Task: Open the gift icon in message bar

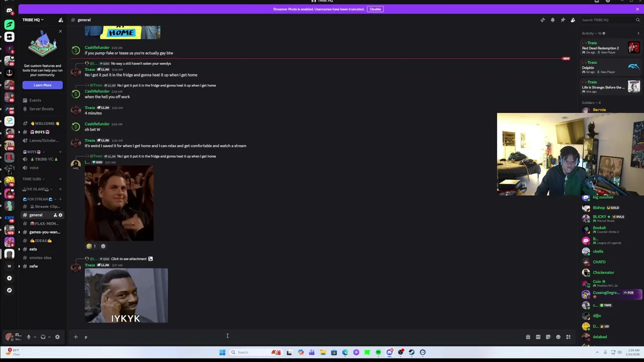Action: click(528, 337)
